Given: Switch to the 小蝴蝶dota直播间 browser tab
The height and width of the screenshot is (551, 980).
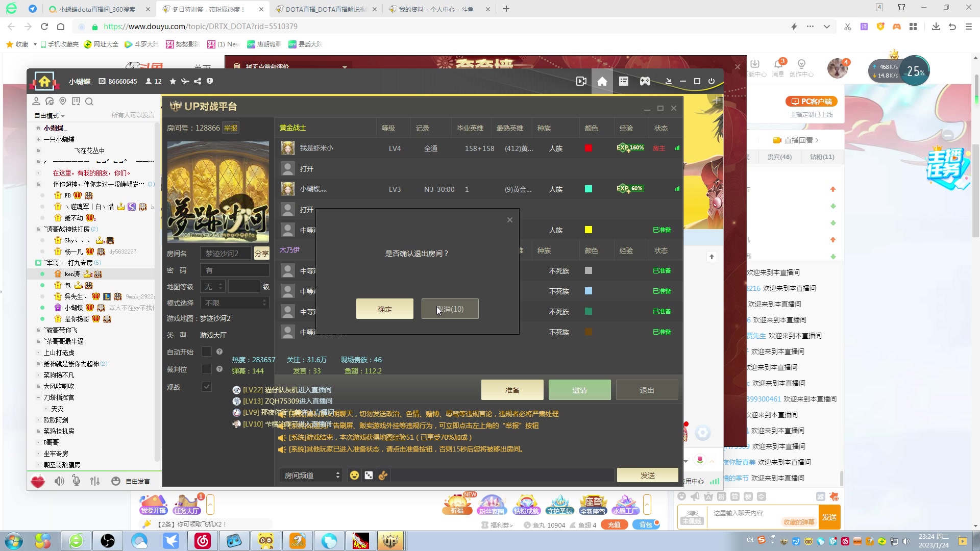Looking at the screenshot, I should click(x=97, y=9).
